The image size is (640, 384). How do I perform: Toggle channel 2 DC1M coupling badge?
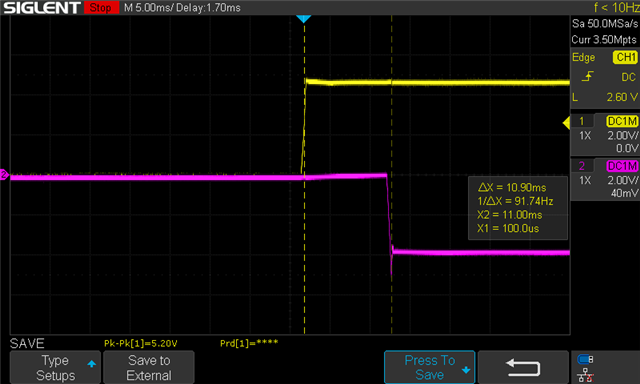622,166
